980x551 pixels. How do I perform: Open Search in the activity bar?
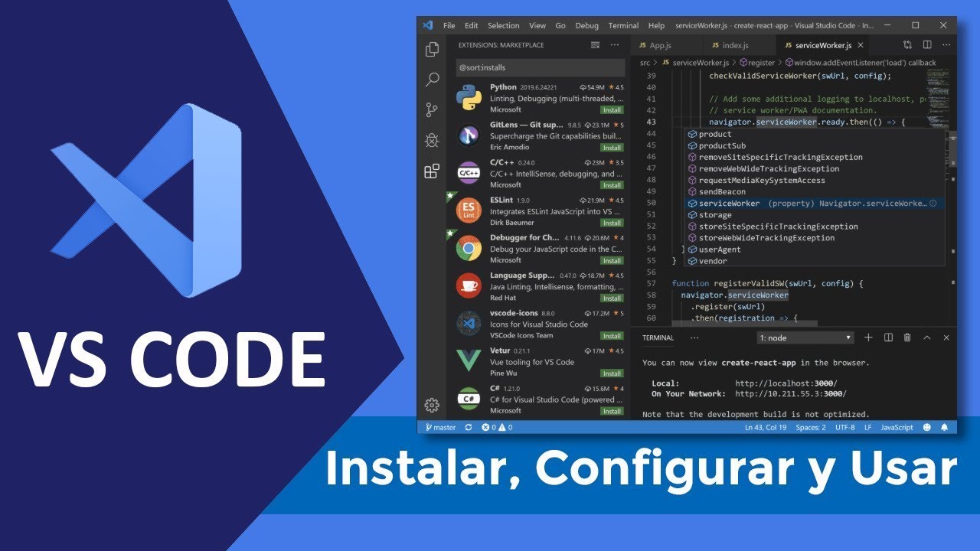(432, 80)
